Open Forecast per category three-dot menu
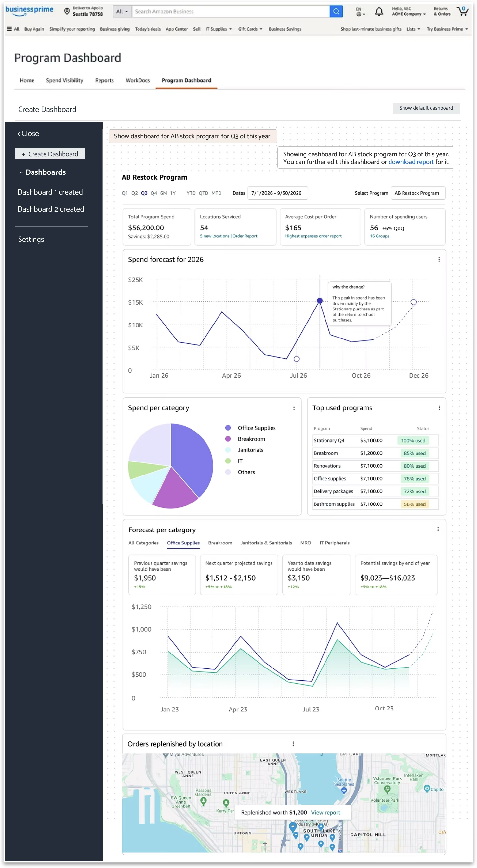This screenshot has width=477, height=868. tap(438, 529)
